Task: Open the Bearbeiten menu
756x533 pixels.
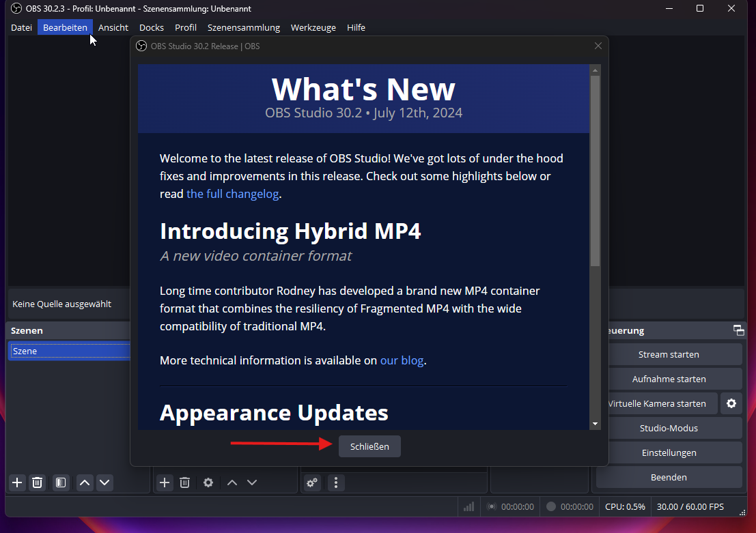Action: pyautogui.click(x=65, y=27)
